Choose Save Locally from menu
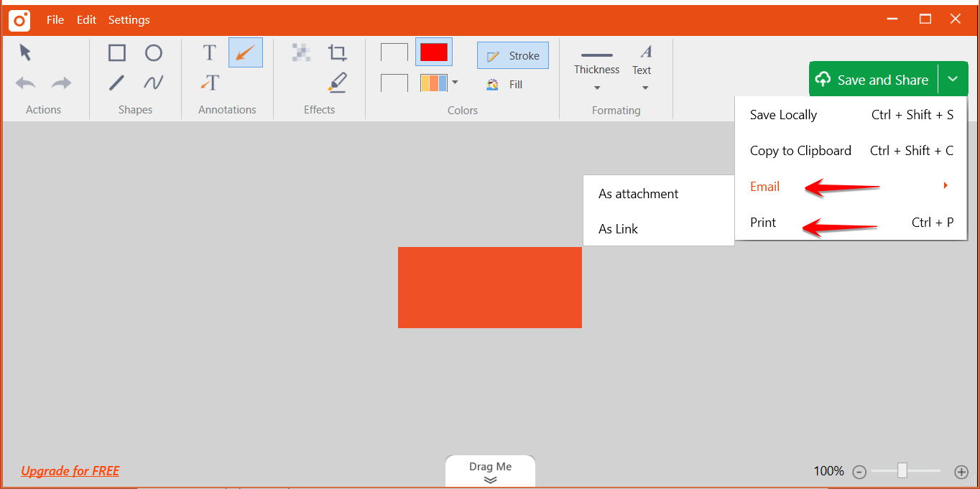Screen dimensions: 980x489 click(851, 115)
